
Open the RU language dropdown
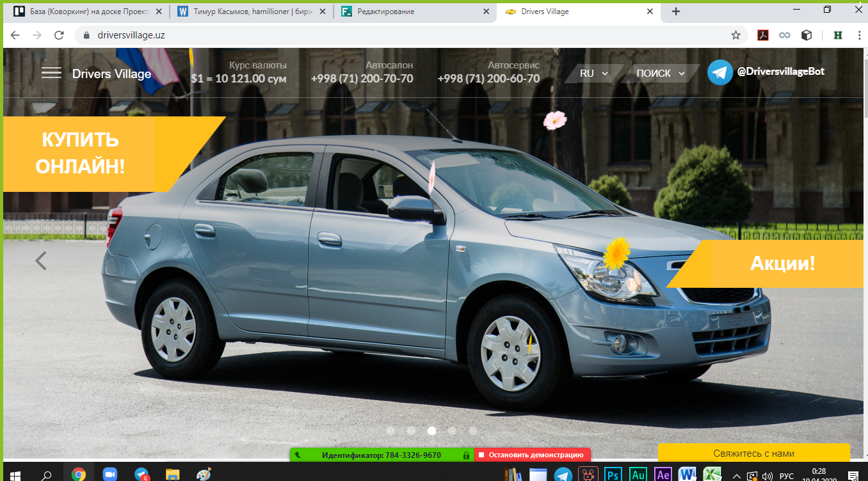(592, 73)
